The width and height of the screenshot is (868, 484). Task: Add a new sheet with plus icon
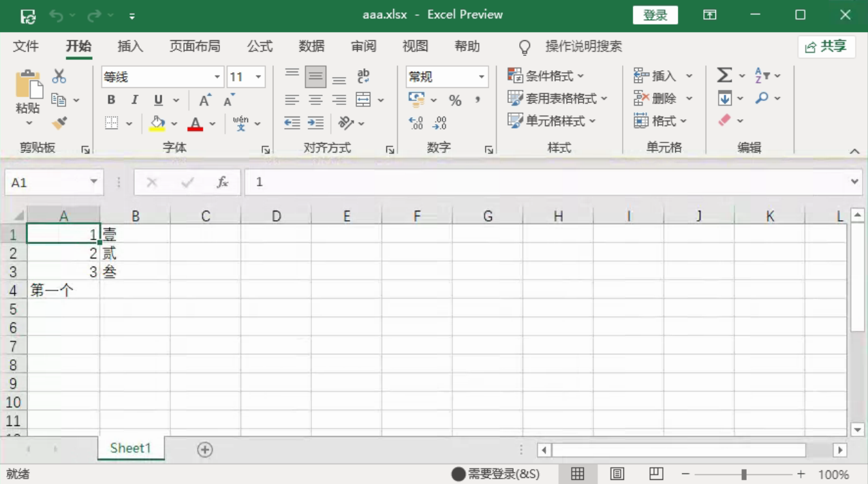pos(205,449)
